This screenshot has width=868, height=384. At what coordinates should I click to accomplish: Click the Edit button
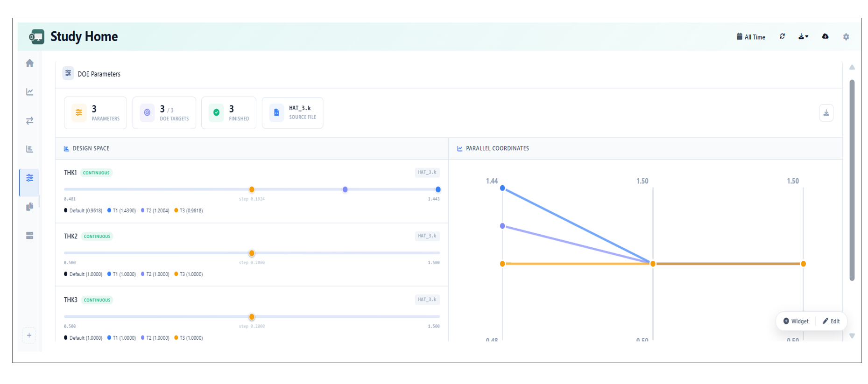(831, 321)
